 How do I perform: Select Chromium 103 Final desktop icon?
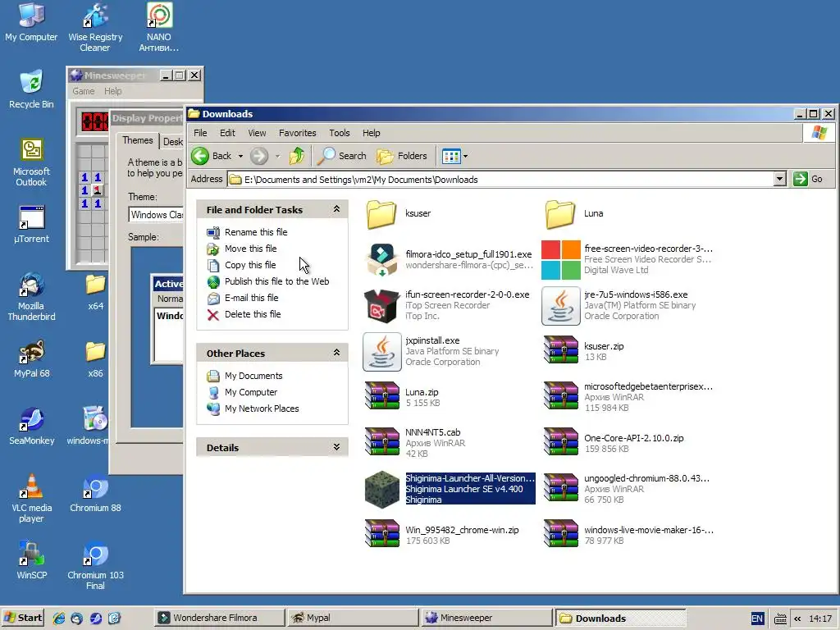(95, 566)
